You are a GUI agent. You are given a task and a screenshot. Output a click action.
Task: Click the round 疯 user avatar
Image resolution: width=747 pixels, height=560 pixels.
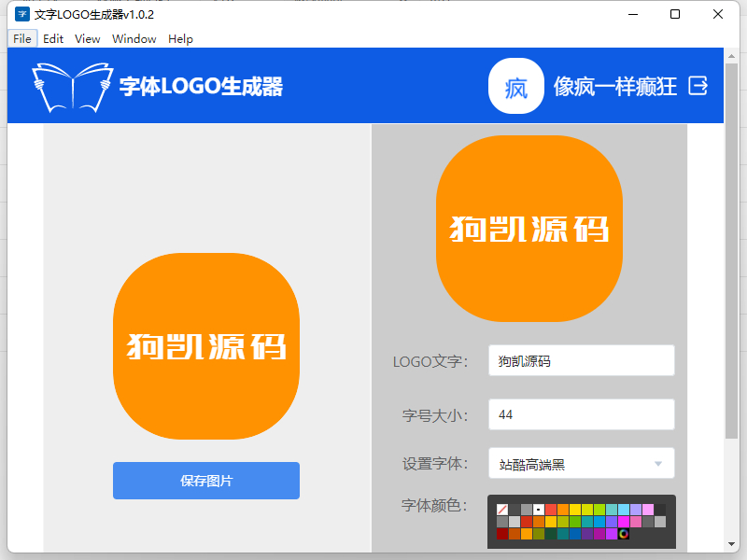tap(516, 86)
